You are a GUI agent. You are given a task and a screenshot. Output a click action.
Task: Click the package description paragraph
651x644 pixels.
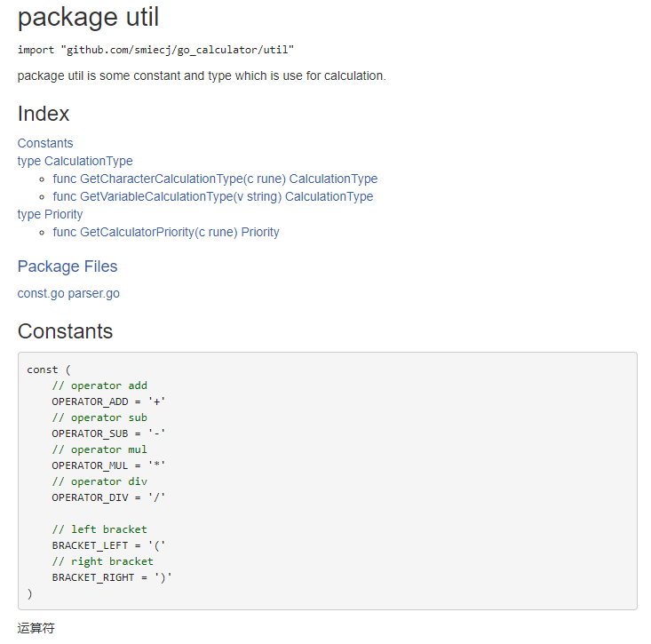click(x=202, y=76)
